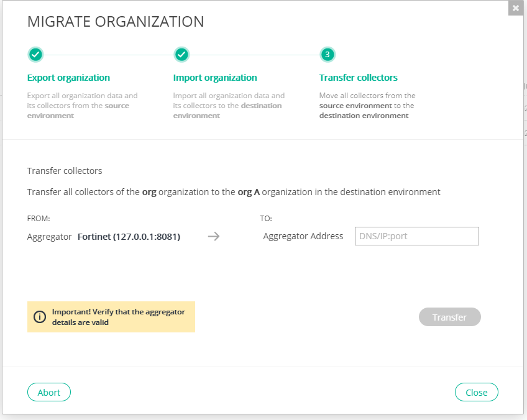Click the Export step description text

coord(82,106)
